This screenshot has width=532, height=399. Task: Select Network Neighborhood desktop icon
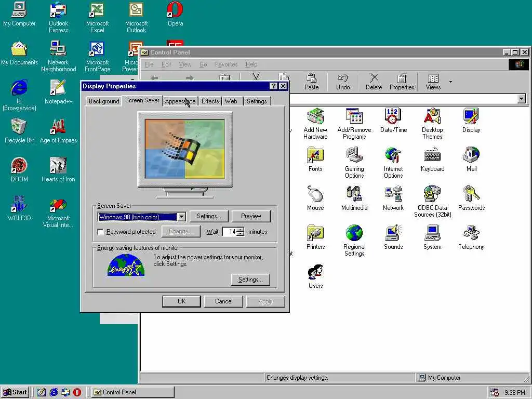coord(58,56)
